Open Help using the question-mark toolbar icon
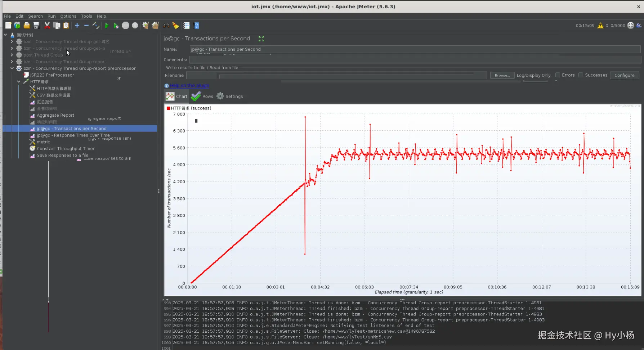 (196, 25)
